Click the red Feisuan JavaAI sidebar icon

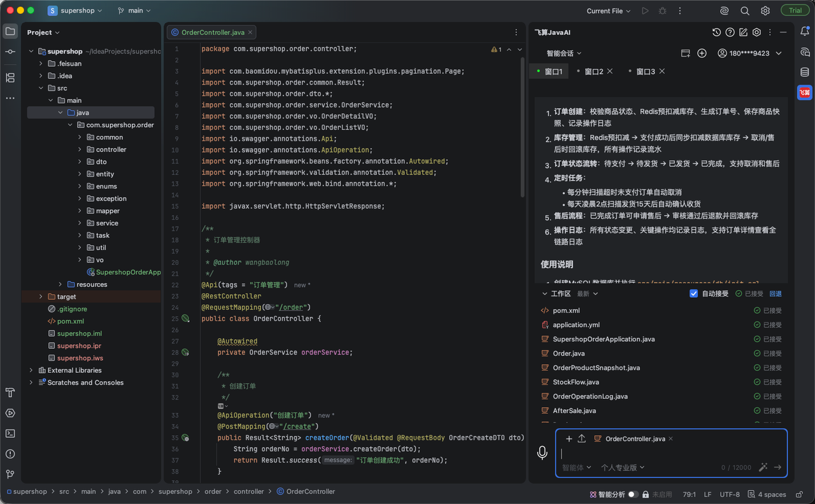(x=805, y=92)
